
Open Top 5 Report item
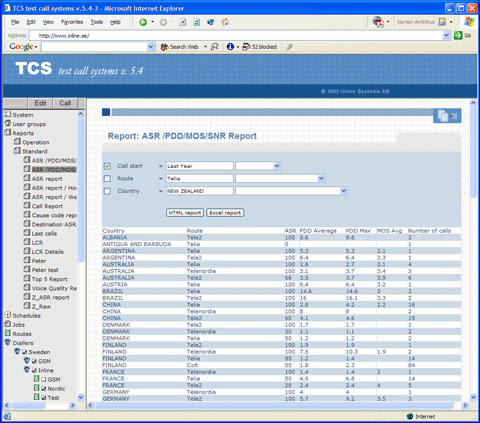tap(49, 279)
